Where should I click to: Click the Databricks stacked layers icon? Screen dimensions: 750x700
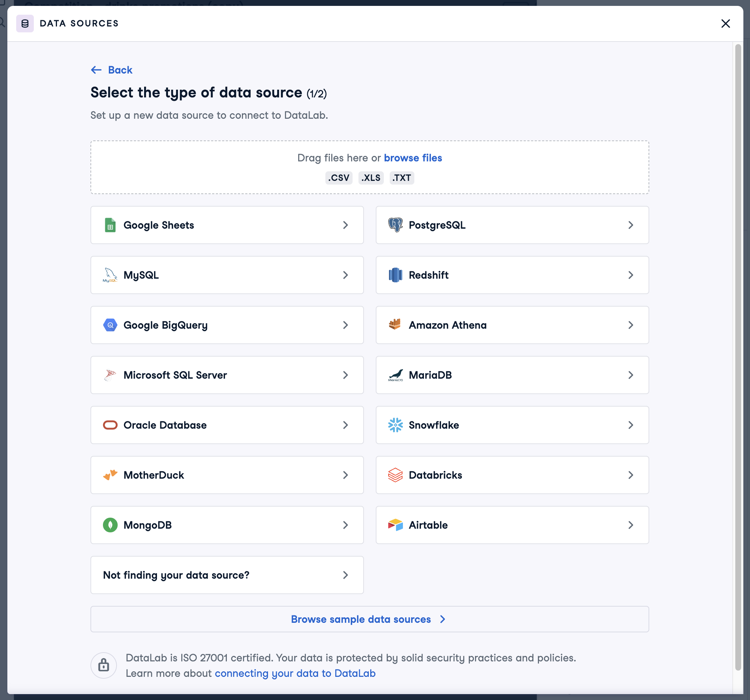click(395, 475)
